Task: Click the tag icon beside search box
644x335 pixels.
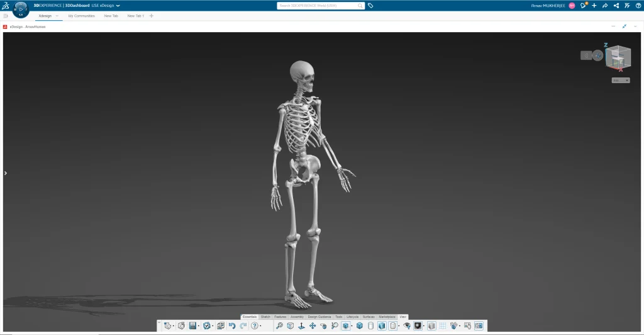Action: pos(371,6)
